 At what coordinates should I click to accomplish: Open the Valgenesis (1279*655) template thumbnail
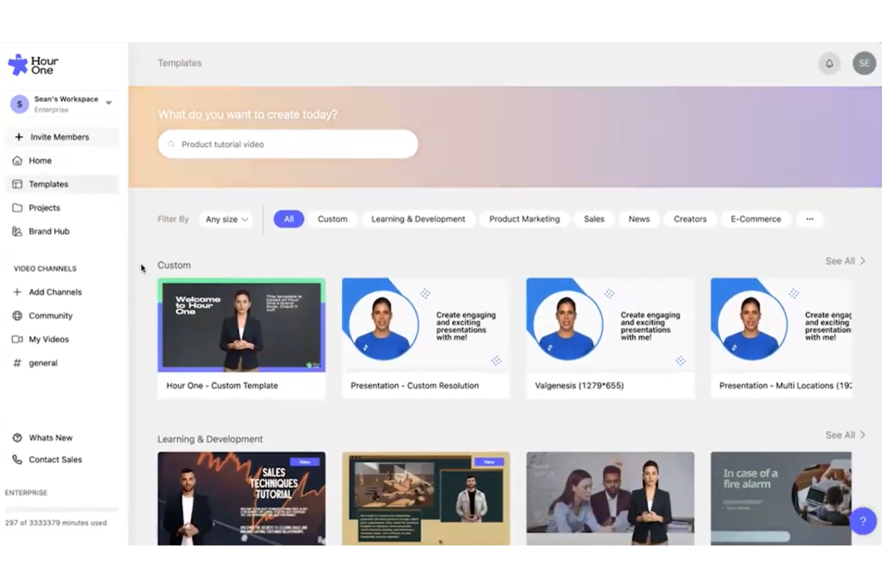610,325
